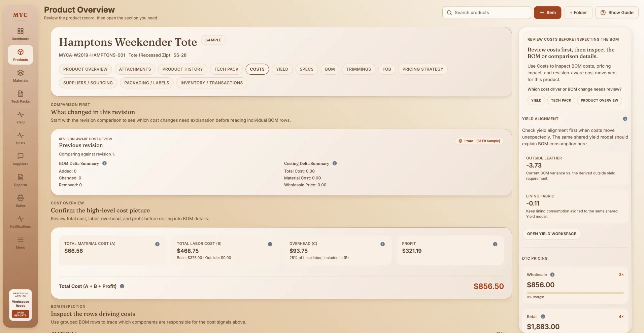Image resolution: width=644 pixels, height=333 pixels.
Task: Select the Product History tab
Action: [x=183, y=69]
